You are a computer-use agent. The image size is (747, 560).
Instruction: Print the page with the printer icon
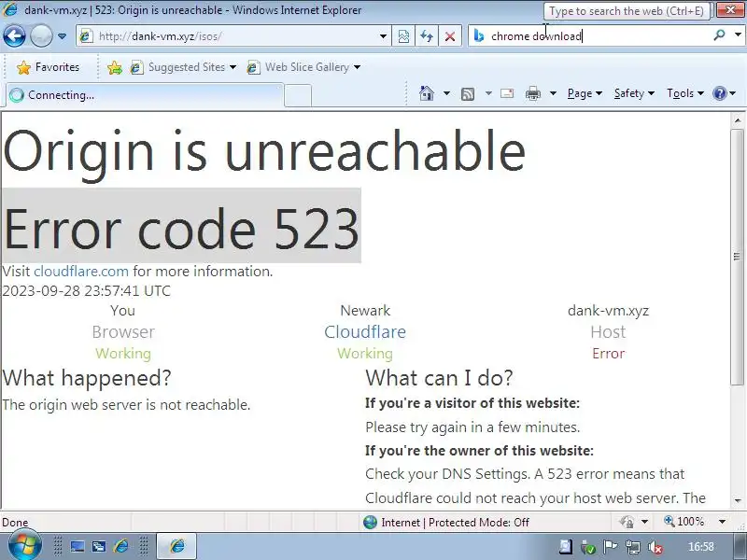[532, 93]
